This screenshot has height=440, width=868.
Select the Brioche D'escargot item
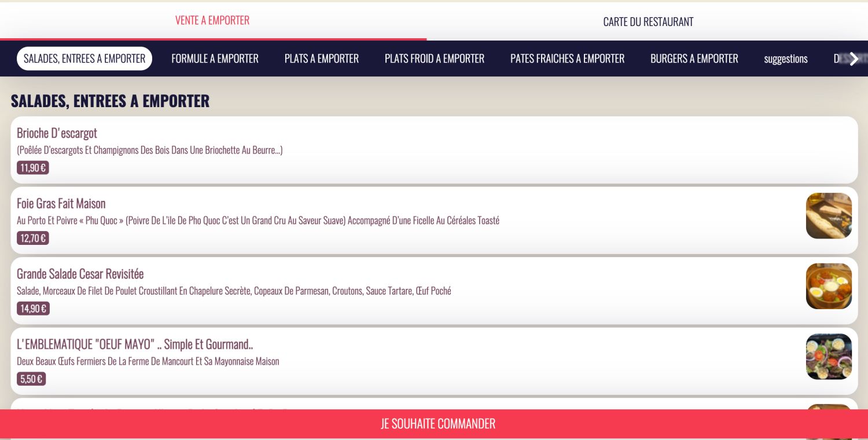(57, 133)
